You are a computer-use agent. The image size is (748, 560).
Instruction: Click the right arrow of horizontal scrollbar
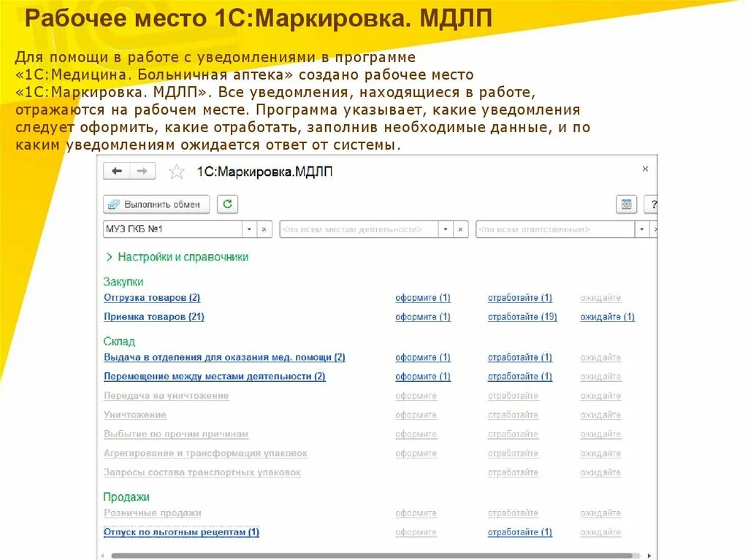pos(649,555)
